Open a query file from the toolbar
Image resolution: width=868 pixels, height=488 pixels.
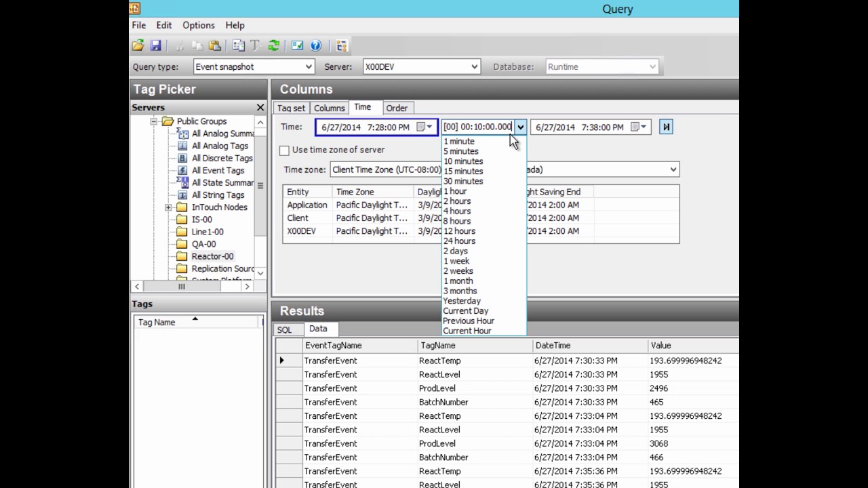[x=138, y=45]
